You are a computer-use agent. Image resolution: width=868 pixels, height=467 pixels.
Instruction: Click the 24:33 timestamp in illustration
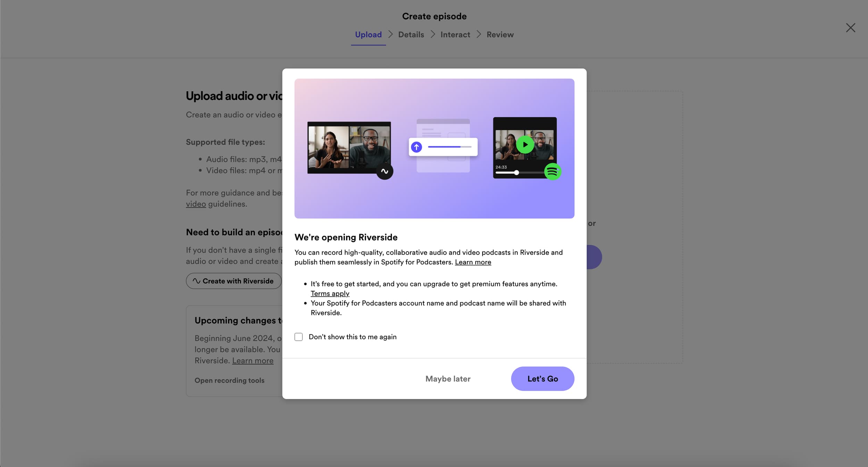pyautogui.click(x=501, y=167)
